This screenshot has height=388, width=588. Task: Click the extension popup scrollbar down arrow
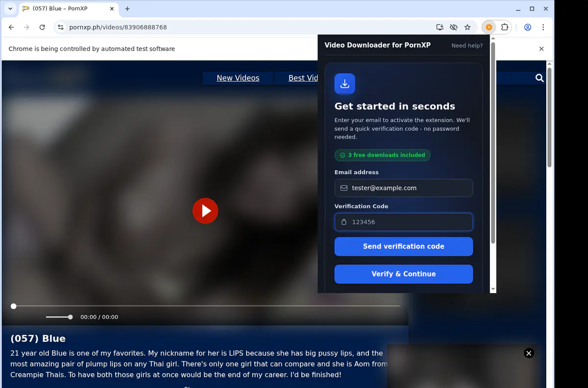[493, 290]
